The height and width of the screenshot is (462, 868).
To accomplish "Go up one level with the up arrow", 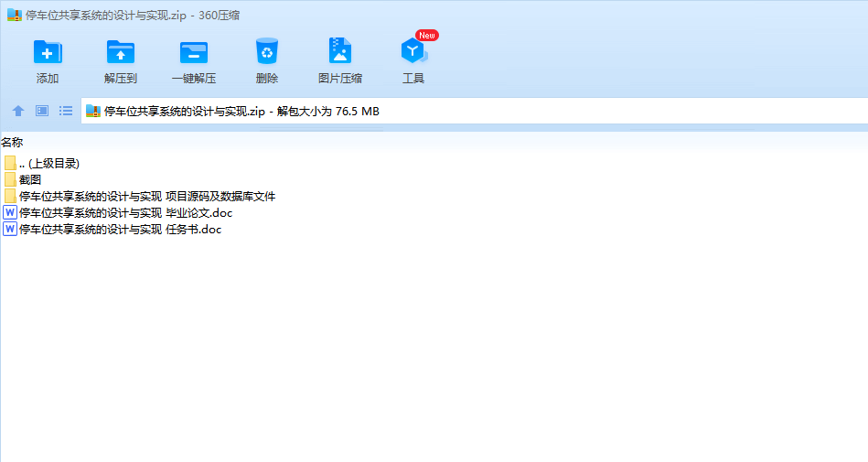I will [x=18, y=111].
